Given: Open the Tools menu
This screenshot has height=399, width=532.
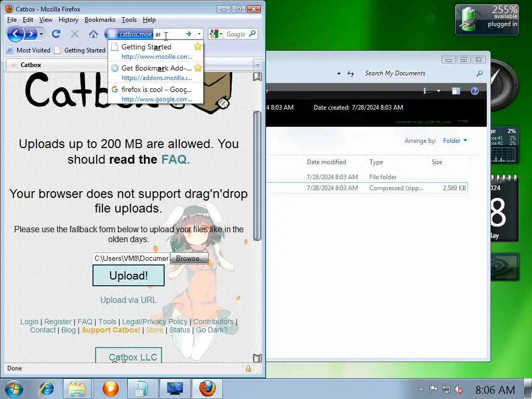Looking at the screenshot, I should [x=129, y=20].
